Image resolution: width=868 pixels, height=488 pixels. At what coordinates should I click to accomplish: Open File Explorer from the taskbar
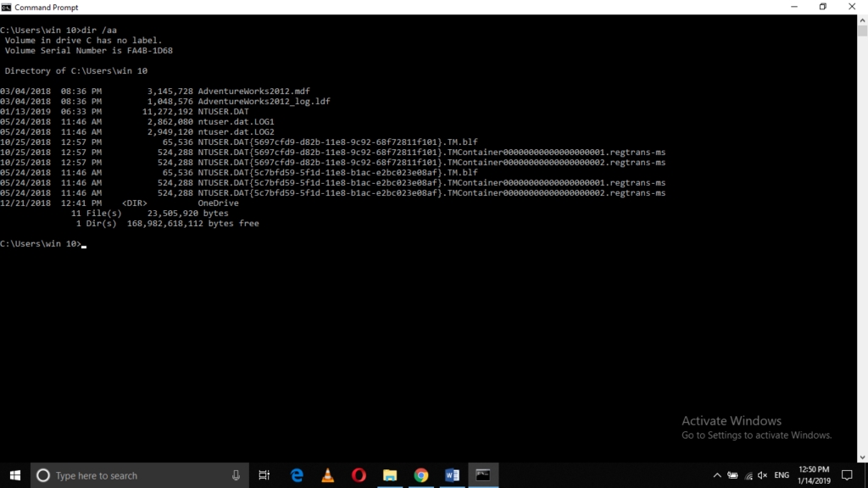coord(390,475)
